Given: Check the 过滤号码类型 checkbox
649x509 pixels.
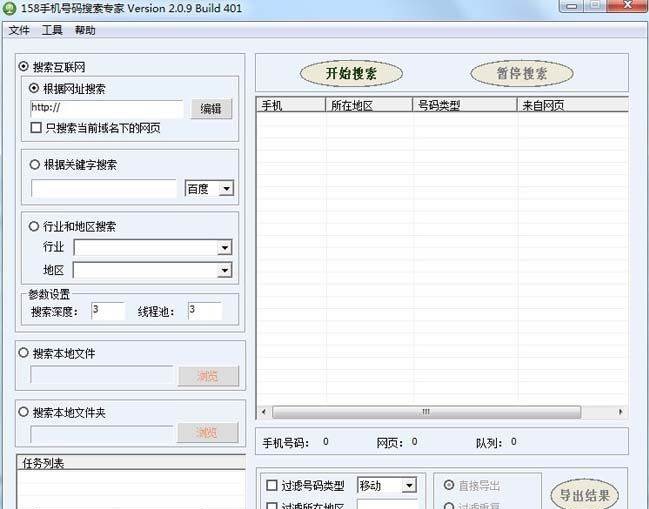Looking at the screenshot, I should [x=272, y=485].
